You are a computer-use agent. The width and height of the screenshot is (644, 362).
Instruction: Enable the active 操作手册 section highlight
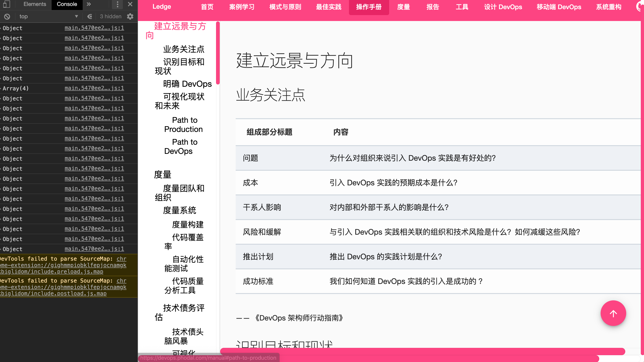click(x=369, y=7)
